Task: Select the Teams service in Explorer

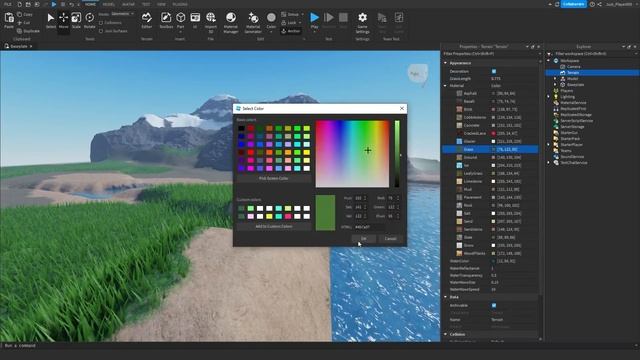Action: [x=566, y=151]
